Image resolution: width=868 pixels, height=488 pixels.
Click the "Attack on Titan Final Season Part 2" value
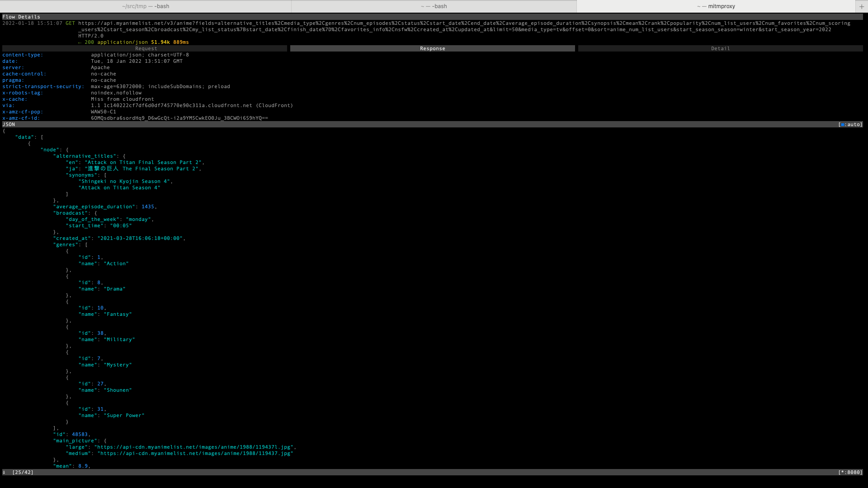[x=143, y=162]
